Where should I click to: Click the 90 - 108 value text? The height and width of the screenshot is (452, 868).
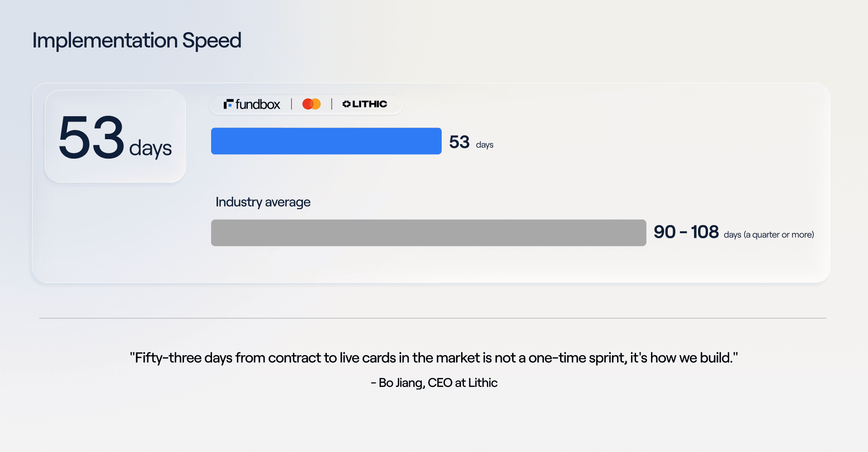tap(686, 232)
